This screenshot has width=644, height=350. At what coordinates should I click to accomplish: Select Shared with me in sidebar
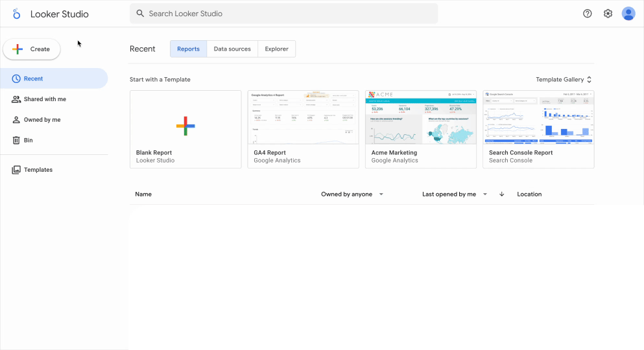coord(54,99)
